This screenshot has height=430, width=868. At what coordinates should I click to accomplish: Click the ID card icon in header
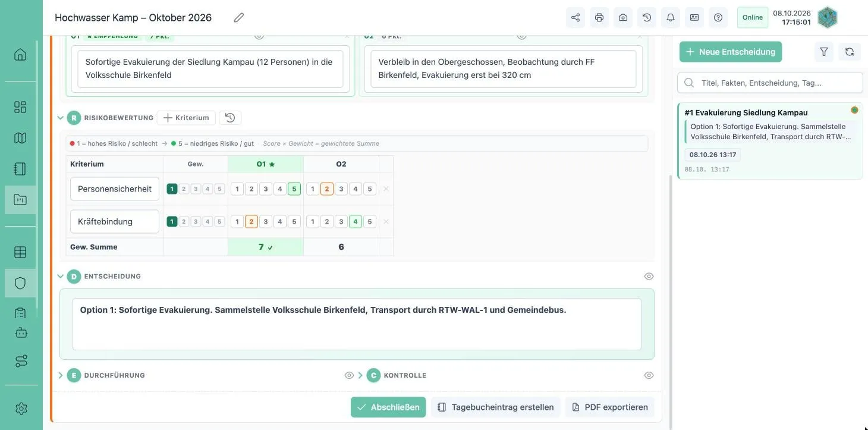point(694,18)
